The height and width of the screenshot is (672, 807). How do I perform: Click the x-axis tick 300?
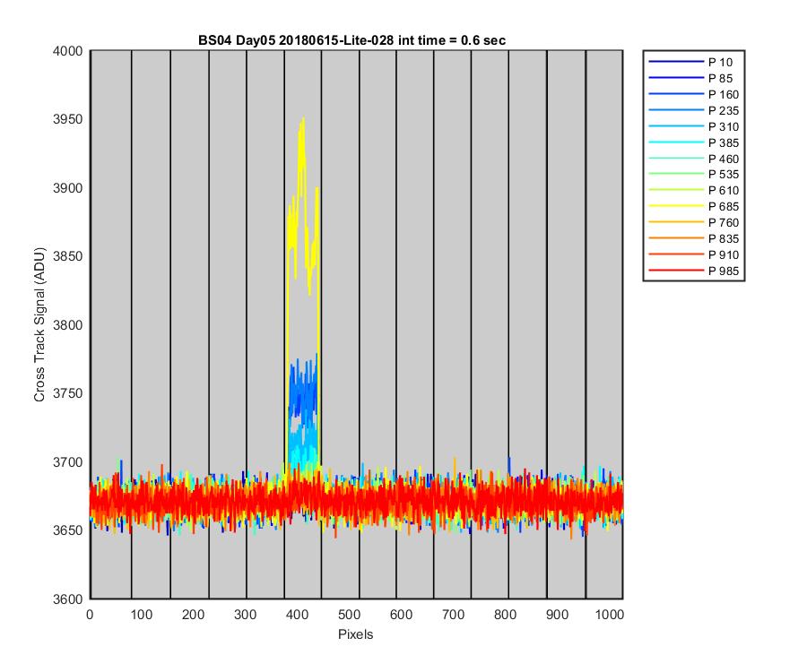tap(245, 615)
